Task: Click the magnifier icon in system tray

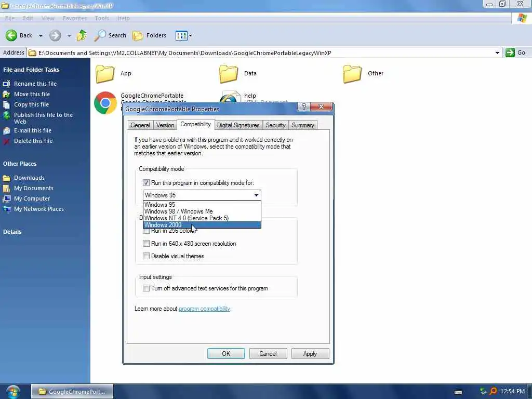Action: coord(494,392)
